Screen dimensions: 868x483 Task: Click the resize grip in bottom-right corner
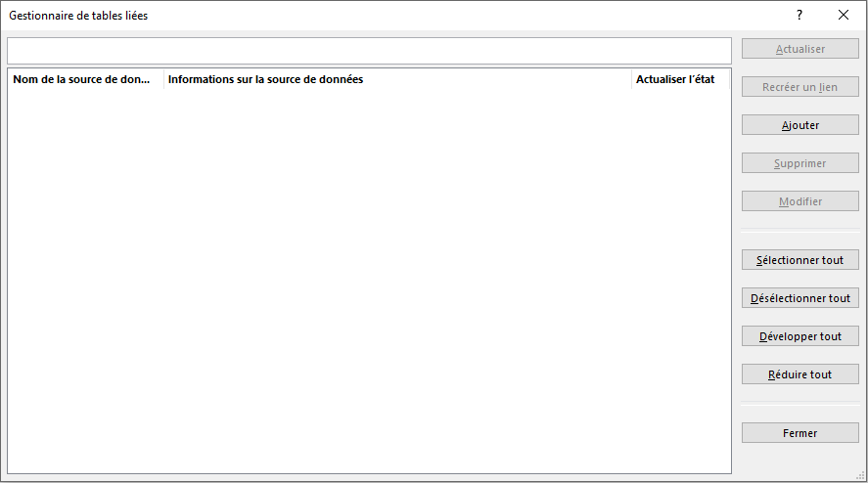point(860,476)
